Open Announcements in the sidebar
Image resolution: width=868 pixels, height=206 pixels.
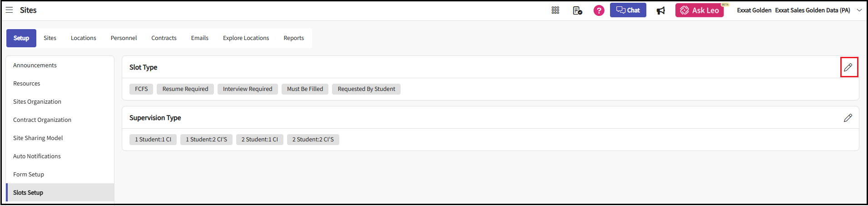(35, 65)
